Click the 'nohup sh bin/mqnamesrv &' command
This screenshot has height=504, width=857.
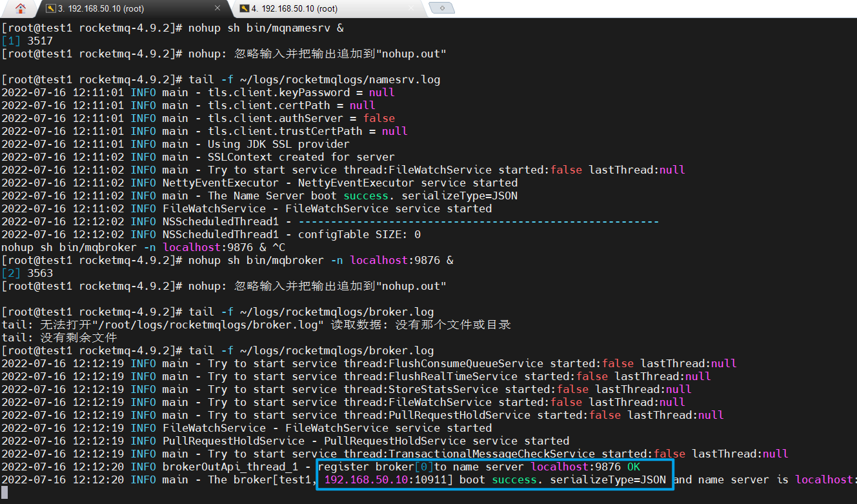266,28
